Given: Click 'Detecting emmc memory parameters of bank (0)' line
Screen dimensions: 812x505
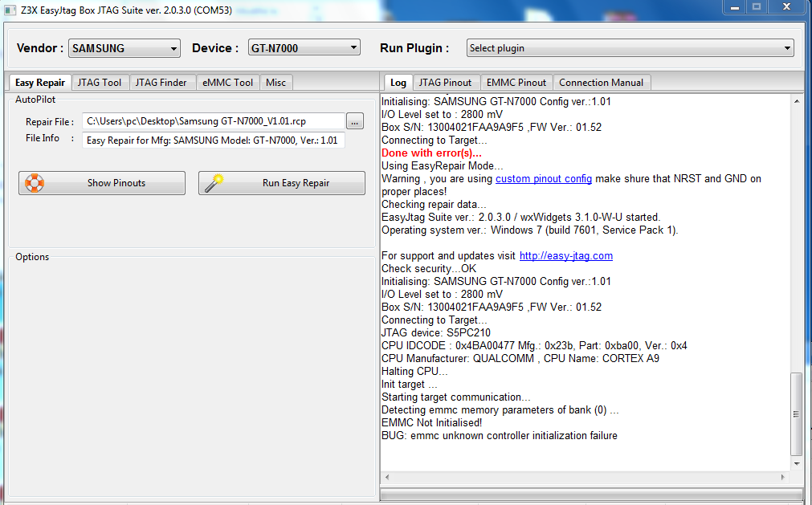Looking at the screenshot, I should [x=500, y=410].
